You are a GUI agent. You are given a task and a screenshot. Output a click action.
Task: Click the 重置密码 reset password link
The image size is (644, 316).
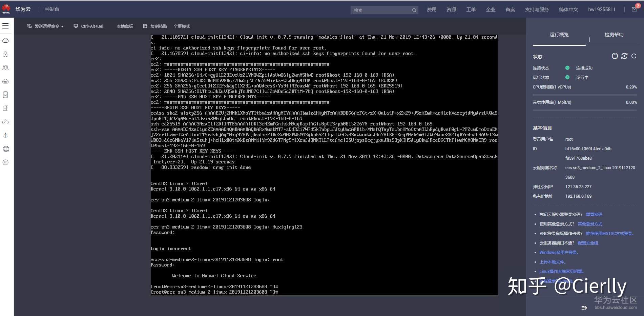click(594, 214)
